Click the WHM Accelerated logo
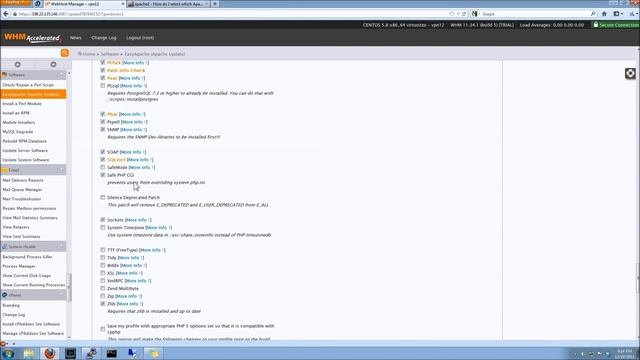This screenshot has width=640, height=360. pyautogui.click(x=32, y=38)
